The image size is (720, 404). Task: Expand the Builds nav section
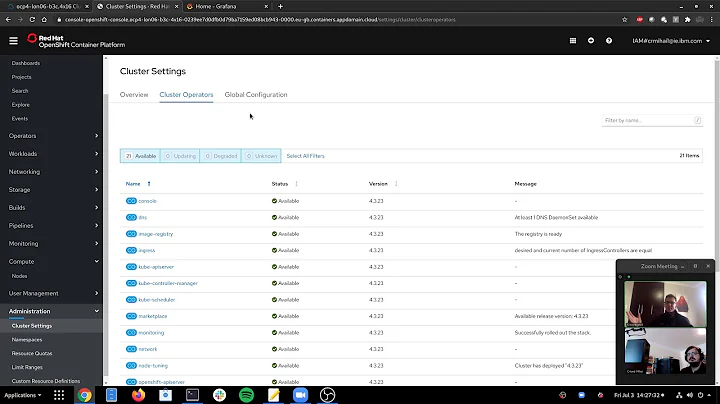(53, 208)
